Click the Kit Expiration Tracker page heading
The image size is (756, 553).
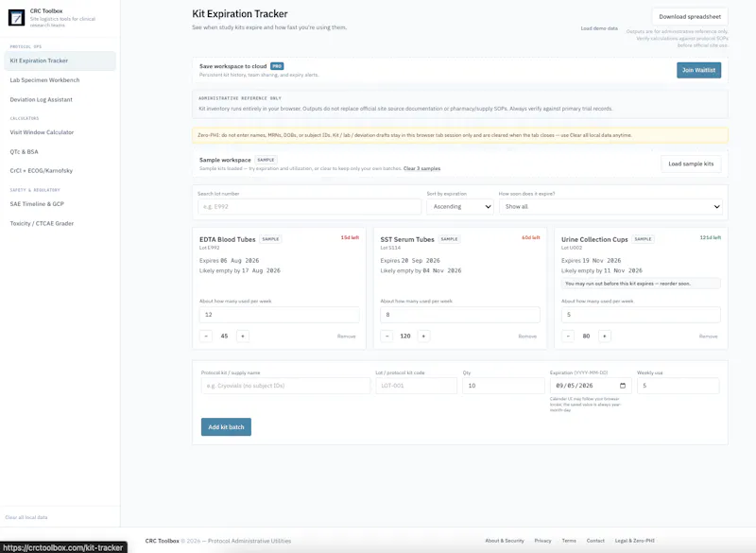[x=240, y=14]
